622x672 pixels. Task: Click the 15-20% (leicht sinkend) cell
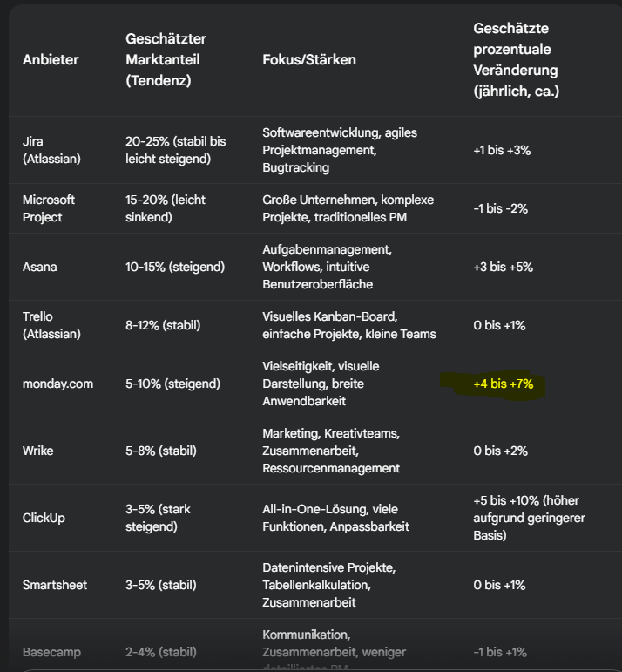point(166,208)
